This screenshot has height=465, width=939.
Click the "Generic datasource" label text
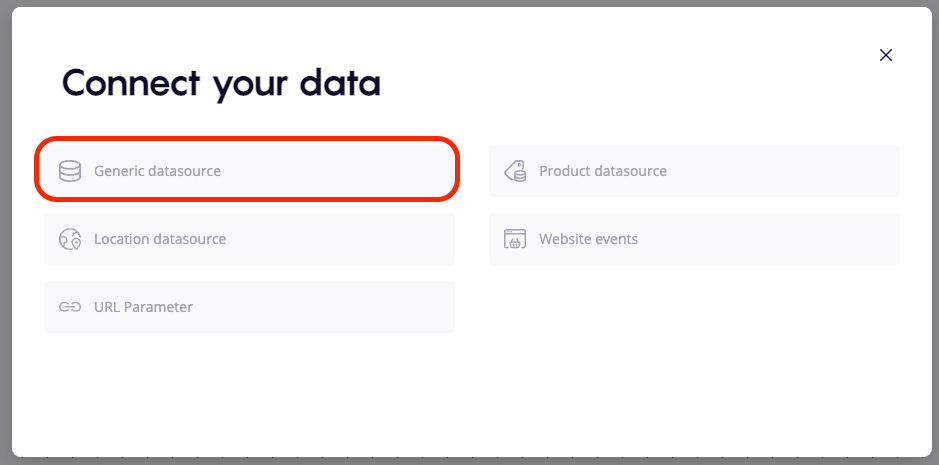click(x=157, y=171)
